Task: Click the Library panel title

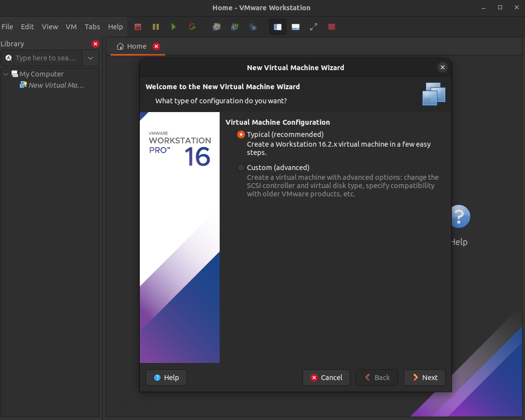Action: (12, 44)
